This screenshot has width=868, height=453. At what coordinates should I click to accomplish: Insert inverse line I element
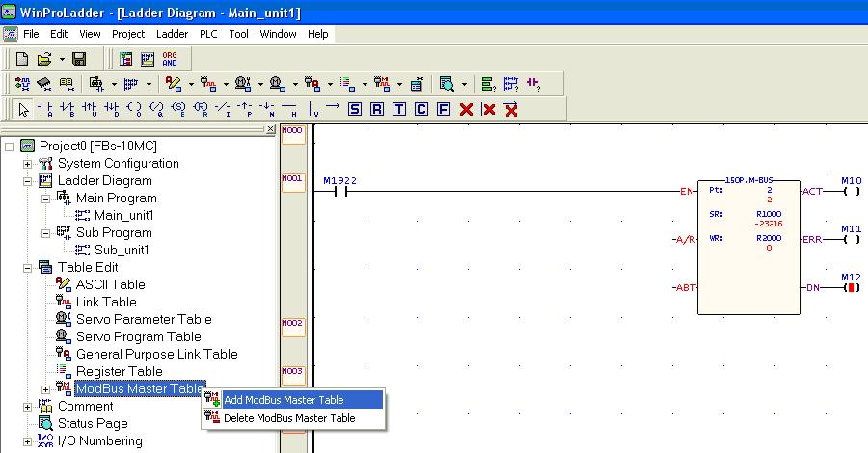point(223,109)
